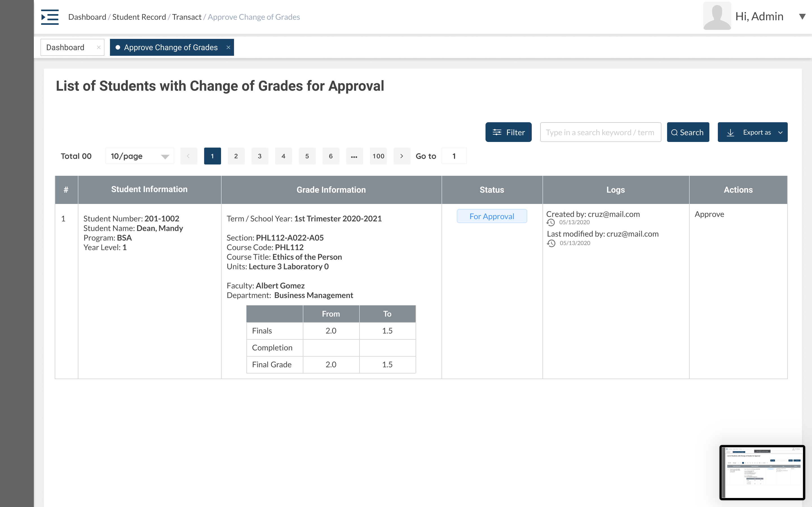This screenshot has height=507, width=812.
Task: Jump to page 100 in pagination
Action: [378, 156]
